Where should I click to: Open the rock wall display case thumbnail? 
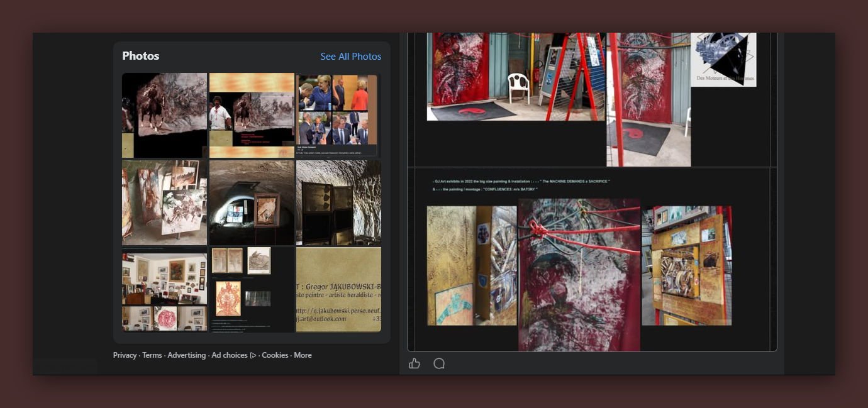338,202
